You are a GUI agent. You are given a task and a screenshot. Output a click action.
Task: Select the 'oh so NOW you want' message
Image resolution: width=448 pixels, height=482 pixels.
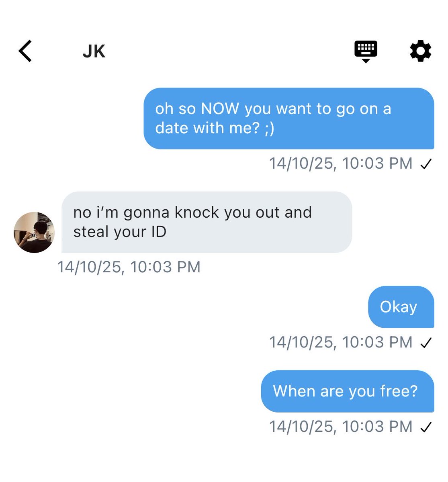289,118
